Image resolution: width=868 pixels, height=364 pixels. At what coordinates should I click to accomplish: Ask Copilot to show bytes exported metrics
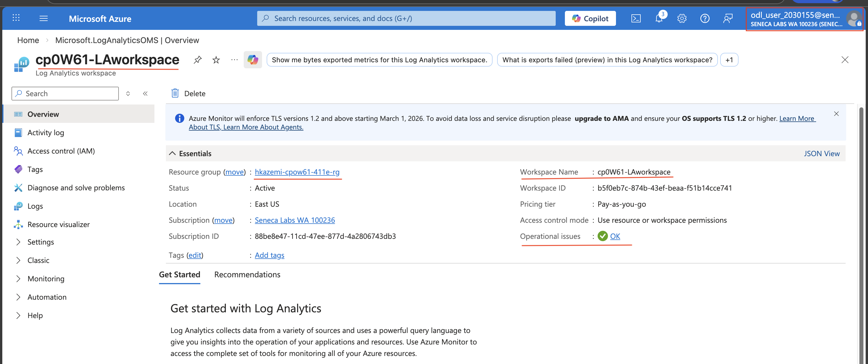tap(379, 60)
